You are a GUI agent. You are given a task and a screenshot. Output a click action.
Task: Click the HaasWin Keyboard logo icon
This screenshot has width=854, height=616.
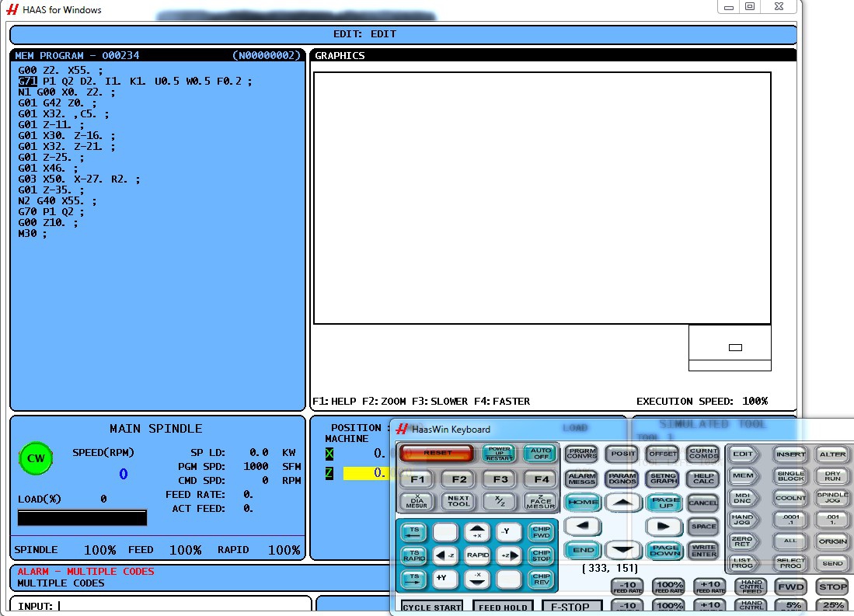click(402, 430)
